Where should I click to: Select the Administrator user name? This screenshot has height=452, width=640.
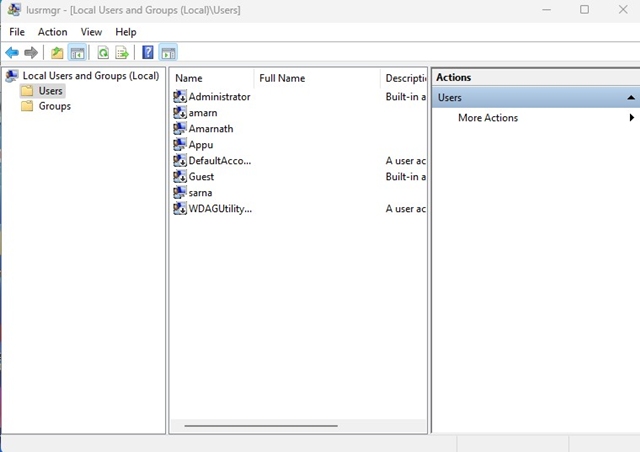tap(219, 97)
